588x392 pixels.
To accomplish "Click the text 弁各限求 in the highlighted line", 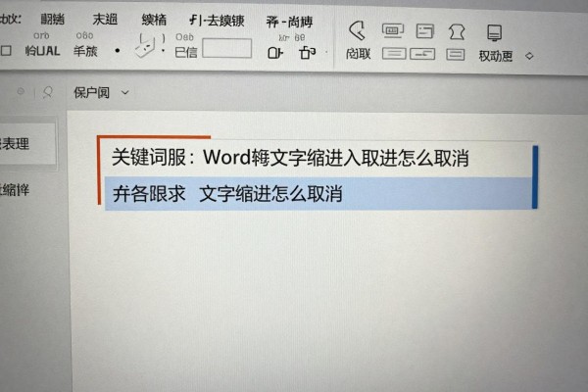I will coord(149,194).
